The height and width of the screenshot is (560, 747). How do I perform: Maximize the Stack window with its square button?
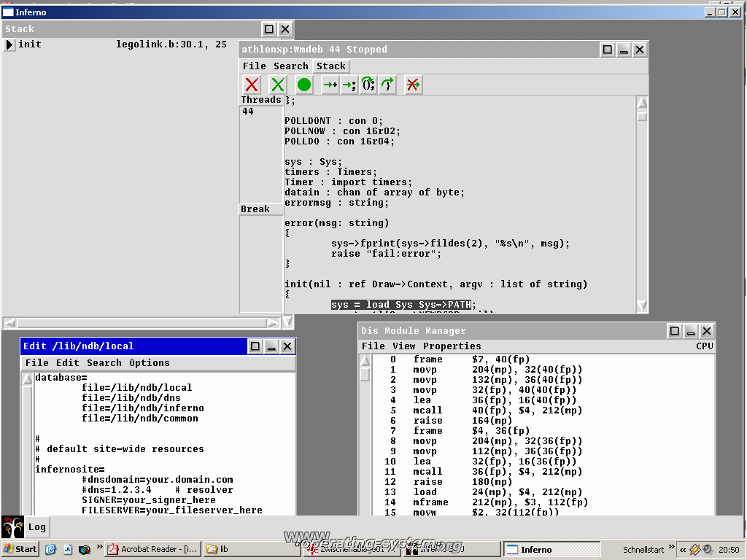pyautogui.click(x=269, y=29)
